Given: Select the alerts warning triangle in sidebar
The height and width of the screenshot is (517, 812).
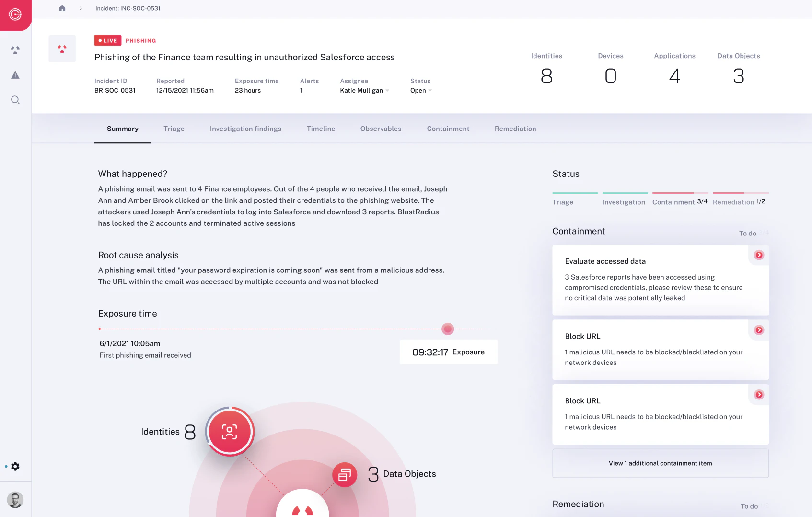Looking at the screenshot, I should click(x=15, y=75).
